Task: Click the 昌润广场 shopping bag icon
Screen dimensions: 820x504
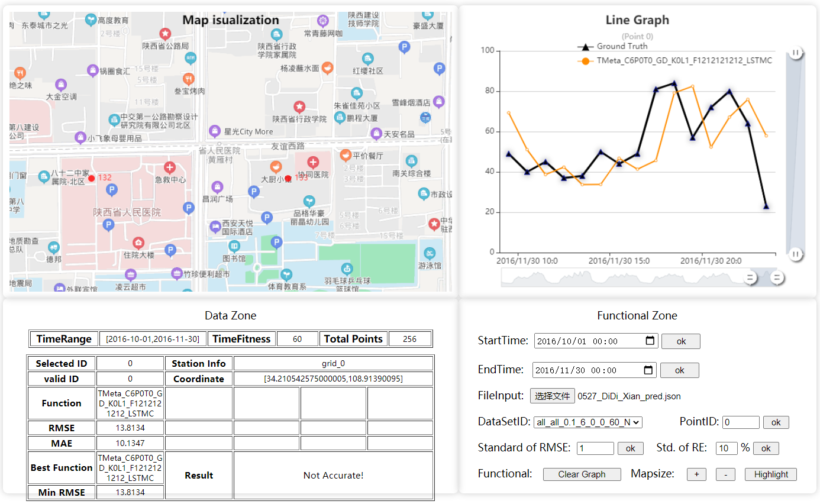Action: (217, 187)
